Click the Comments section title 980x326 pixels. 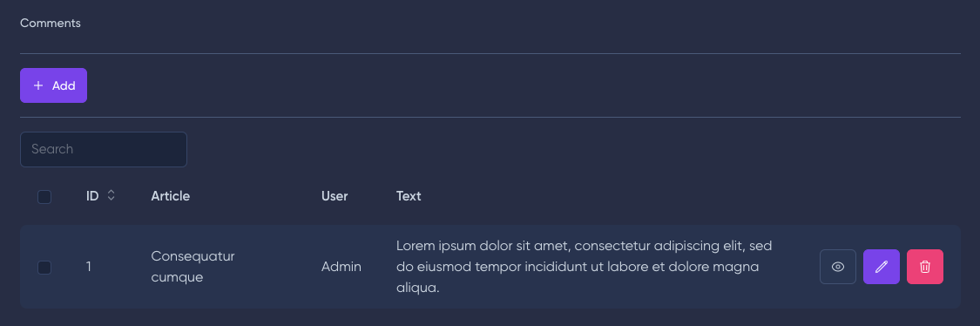(x=51, y=24)
